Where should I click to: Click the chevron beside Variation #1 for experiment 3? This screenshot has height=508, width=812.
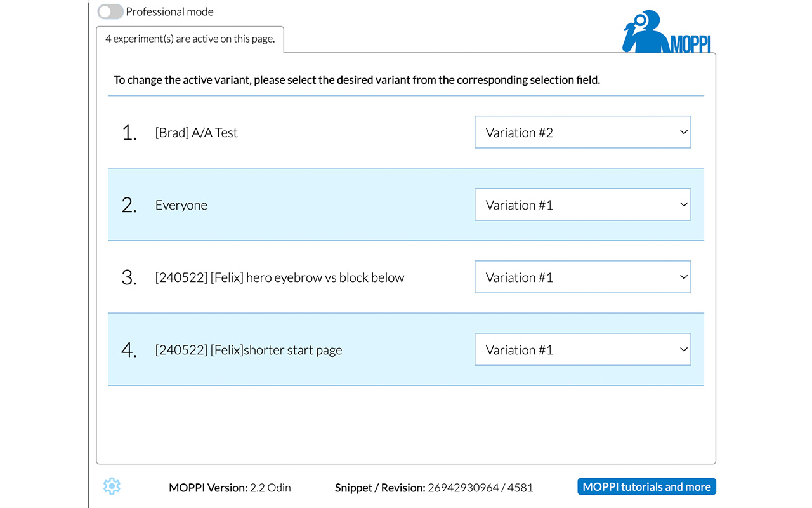683,277
